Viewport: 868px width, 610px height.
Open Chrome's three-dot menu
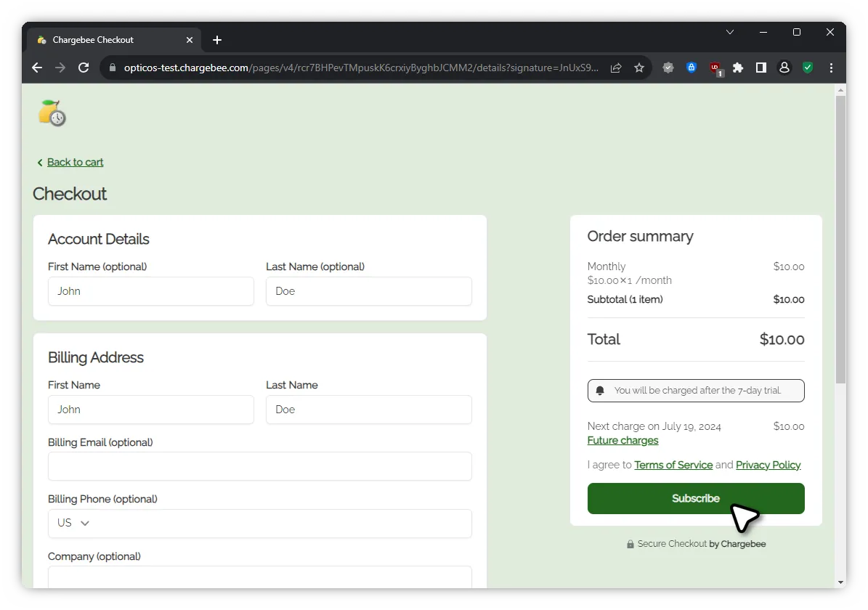tap(831, 68)
